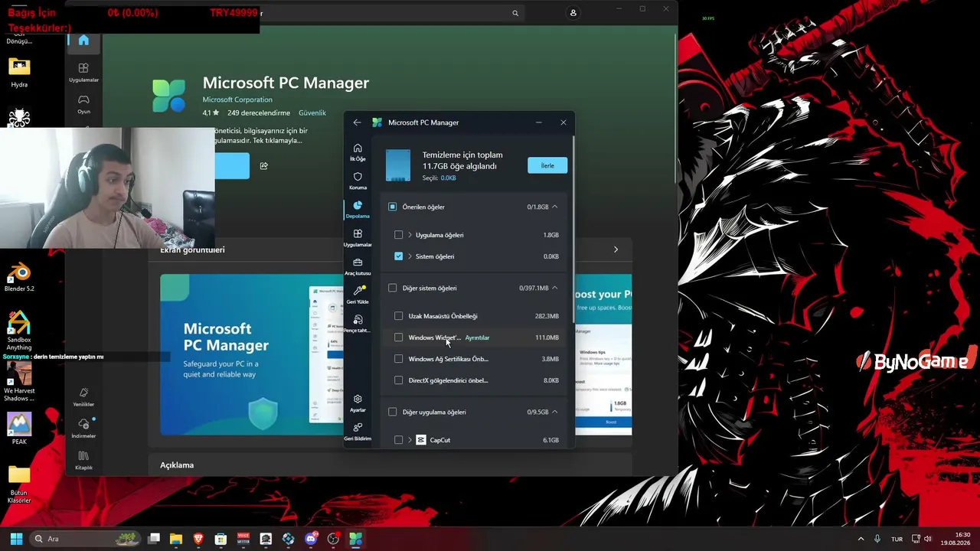Open Ayrıntılar link for Windows Widget
The image size is (980, 551).
pos(477,337)
